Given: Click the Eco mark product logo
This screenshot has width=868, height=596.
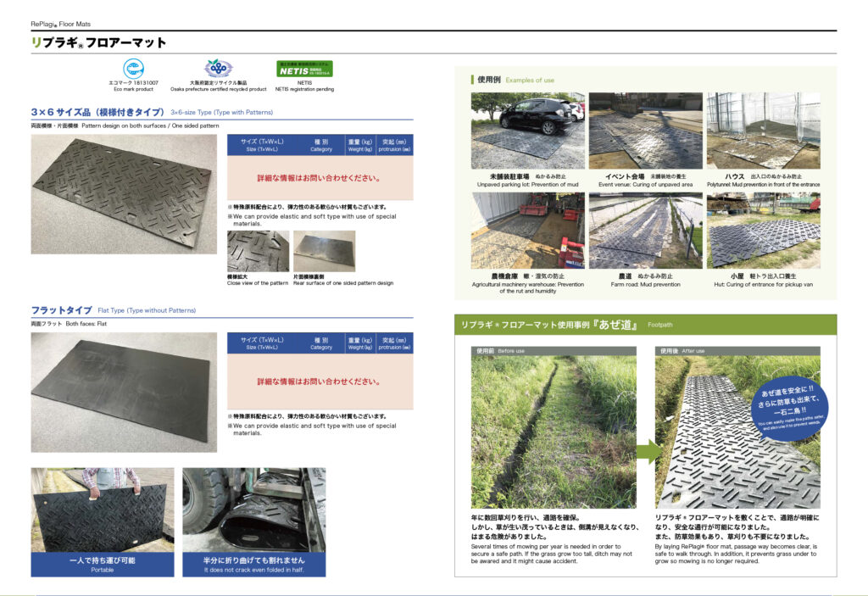Looking at the screenshot, I should (x=133, y=69).
